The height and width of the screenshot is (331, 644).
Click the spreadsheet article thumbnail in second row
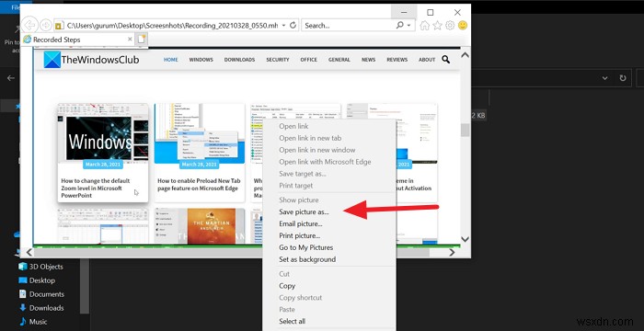pos(103,225)
